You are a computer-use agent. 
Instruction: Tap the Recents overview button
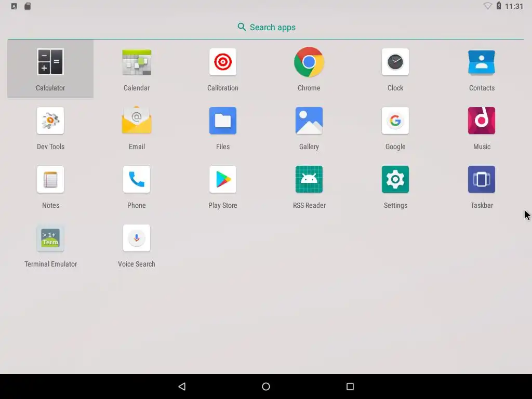click(350, 387)
